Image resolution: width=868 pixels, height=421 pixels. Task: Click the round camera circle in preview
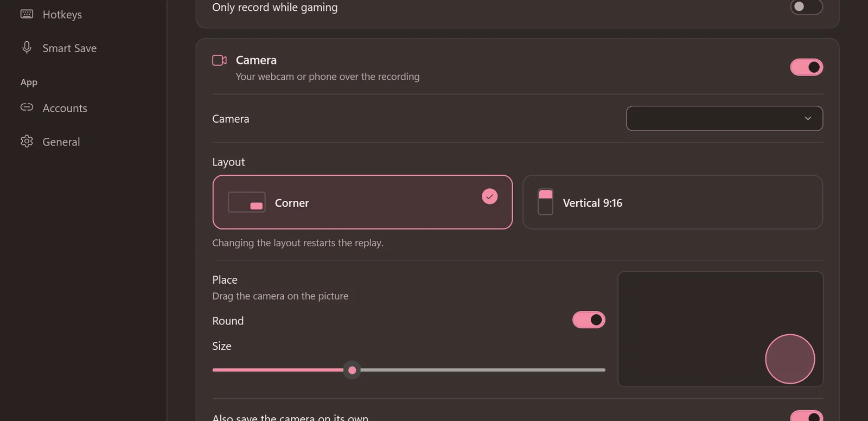[790, 359]
